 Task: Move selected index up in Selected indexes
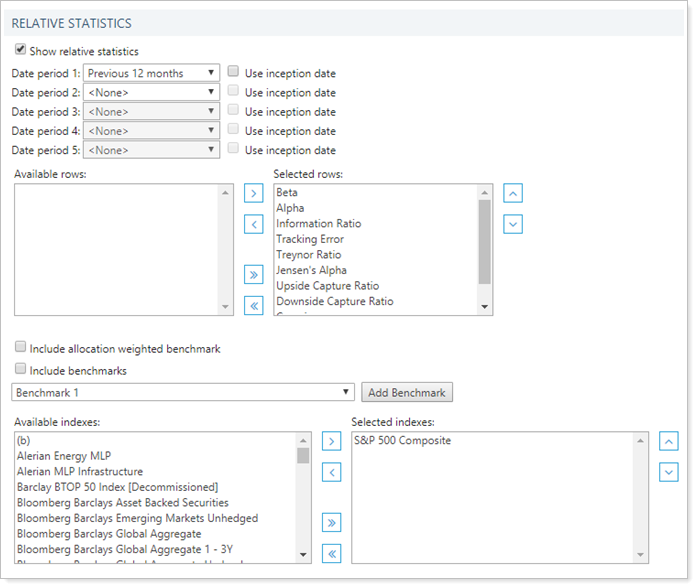coord(669,440)
